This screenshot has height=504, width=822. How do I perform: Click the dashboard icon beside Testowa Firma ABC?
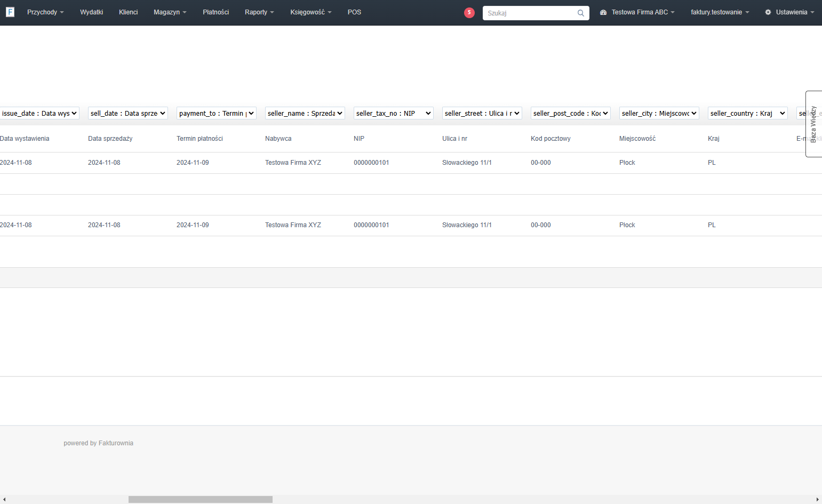pos(603,12)
